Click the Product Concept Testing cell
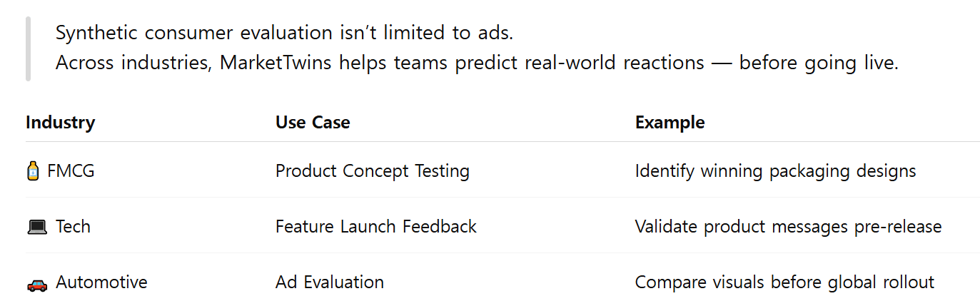The width and height of the screenshot is (980, 301). coord(373,171)
